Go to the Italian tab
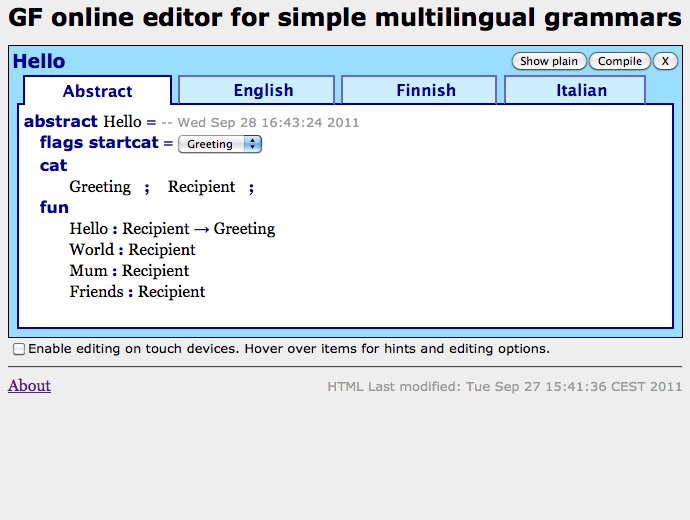 (581, 90)
